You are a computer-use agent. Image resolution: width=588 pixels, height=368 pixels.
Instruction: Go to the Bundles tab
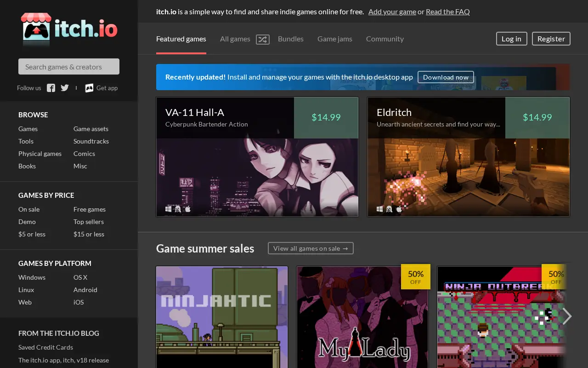[291, 39]
